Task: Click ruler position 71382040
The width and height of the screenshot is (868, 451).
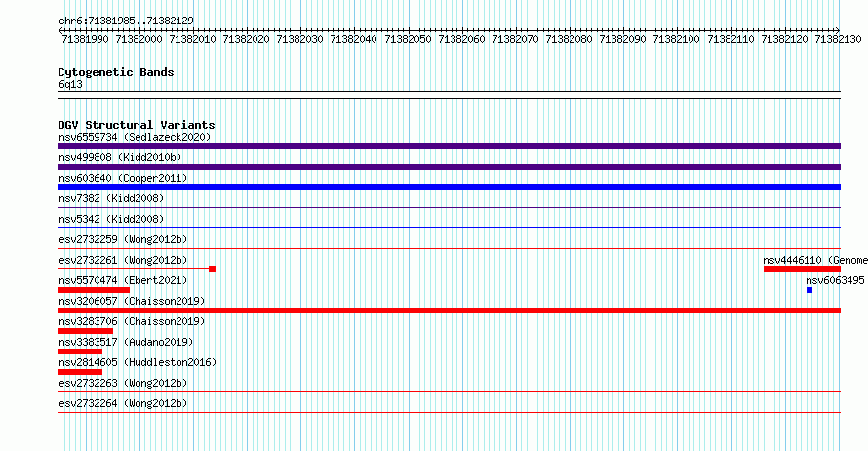Action: click(x=353, y=39)
